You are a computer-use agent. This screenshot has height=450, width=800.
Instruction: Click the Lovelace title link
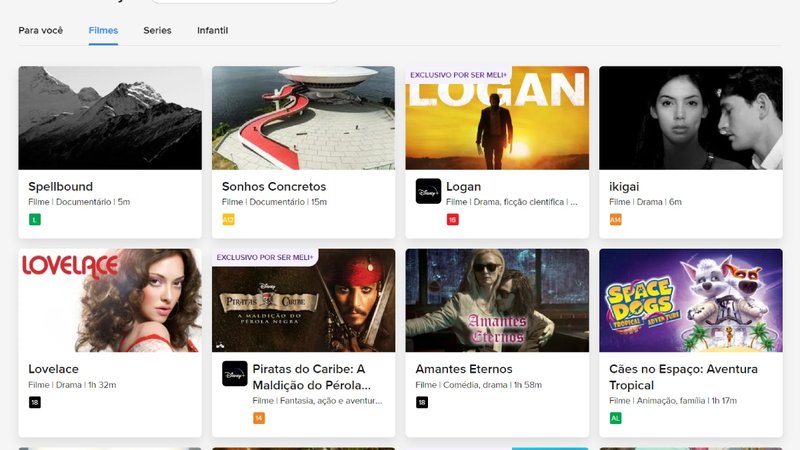click(54, 369)
